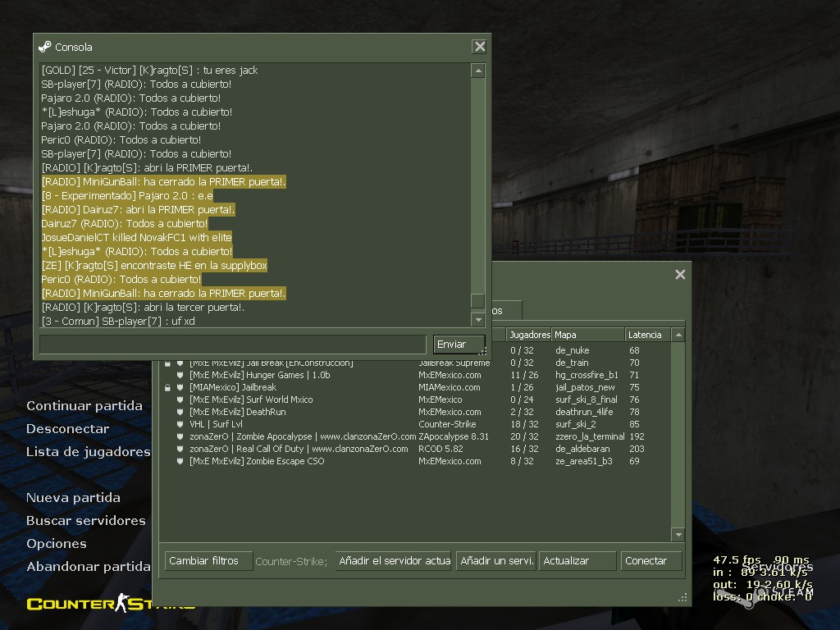Click the shield icon beside Zombie Apocalypse server

pos(180,436)
